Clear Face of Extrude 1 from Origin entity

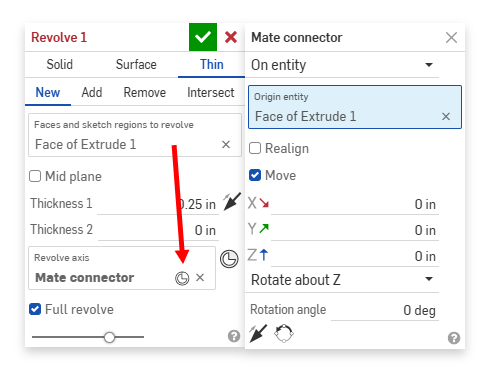(446, 116)
